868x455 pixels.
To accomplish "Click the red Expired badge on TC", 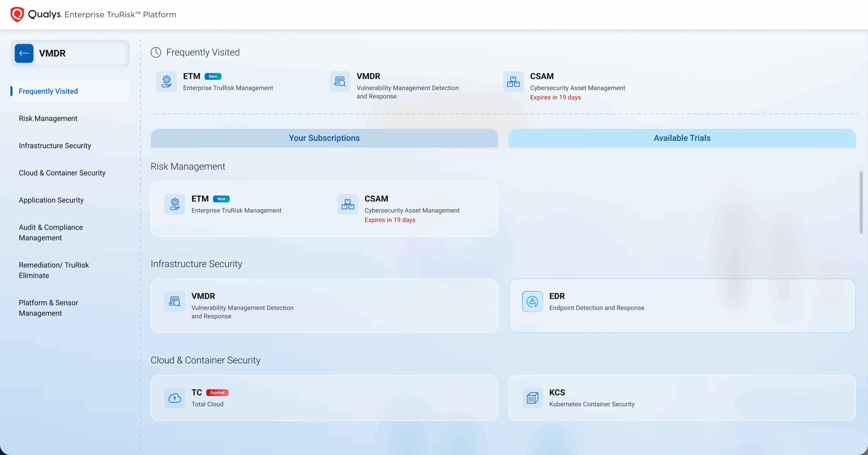I will point(217,393).
